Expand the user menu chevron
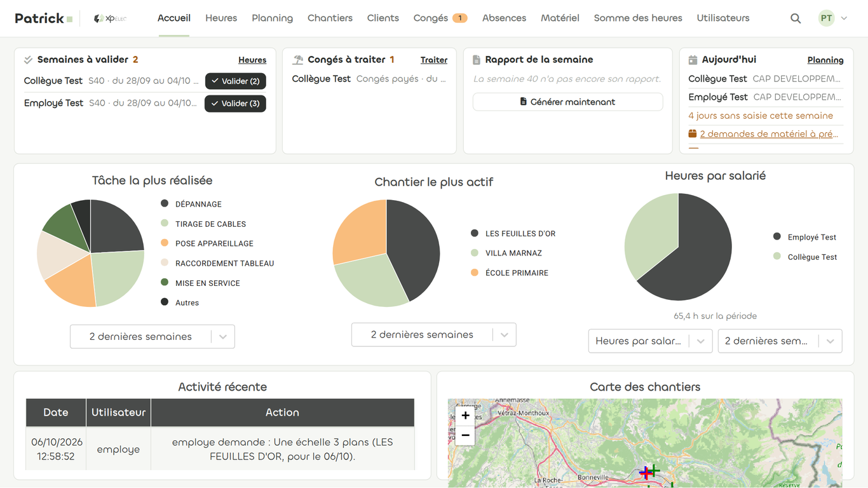The image size is (868, 488). 844,18
